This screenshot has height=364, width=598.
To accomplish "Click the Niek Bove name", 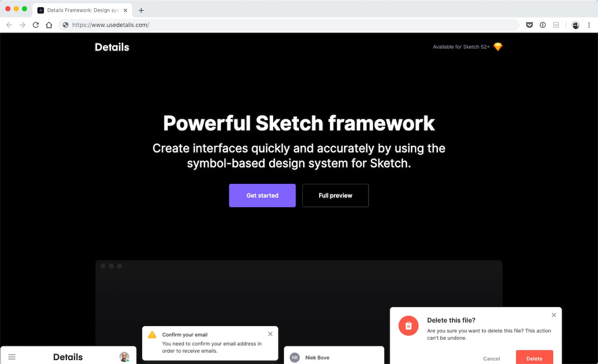I will pyautogui.click(x=317, y=357).
